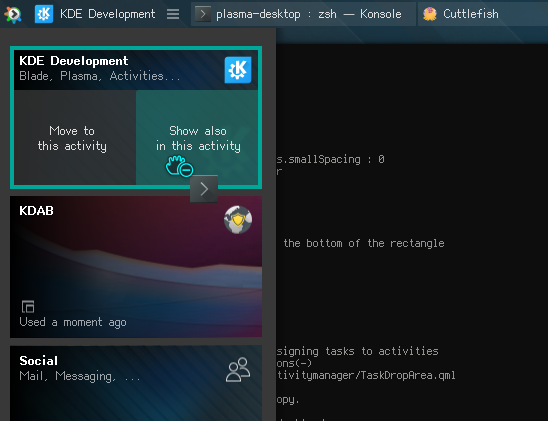548x421 pixels.
Task: Switch to the KDAB activity card
Action: tap(136, 267)
